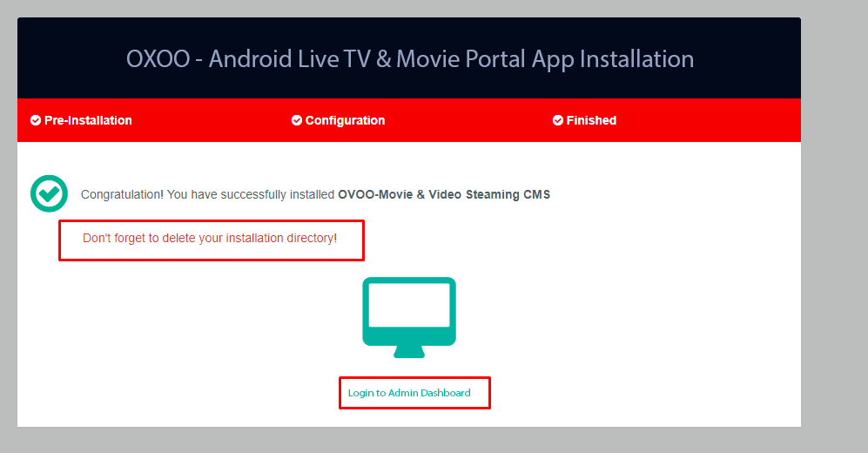Click the large teal success checkmark icon
The width and height of the screenshot is (868, 453).
point(50,193)
